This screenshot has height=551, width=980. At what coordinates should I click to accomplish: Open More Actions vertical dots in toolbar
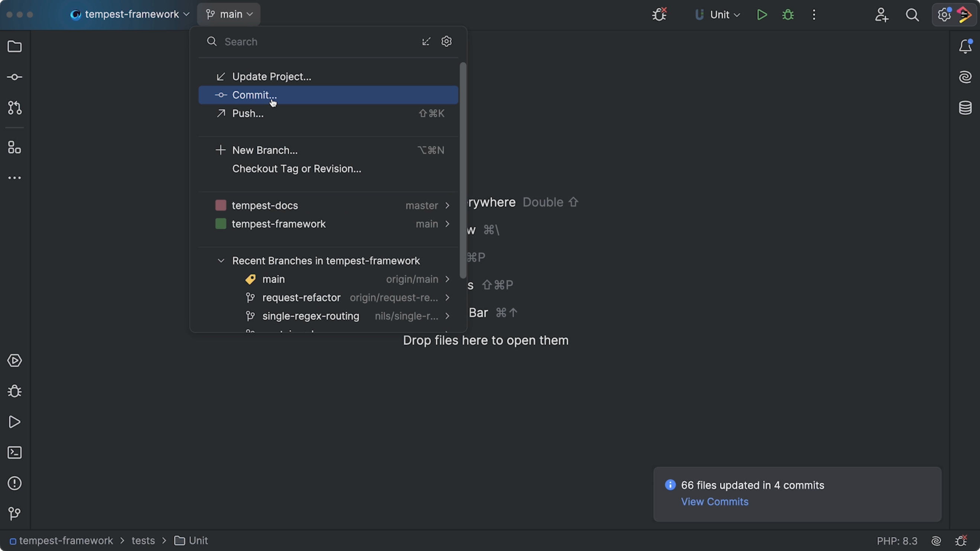point(814,14)
